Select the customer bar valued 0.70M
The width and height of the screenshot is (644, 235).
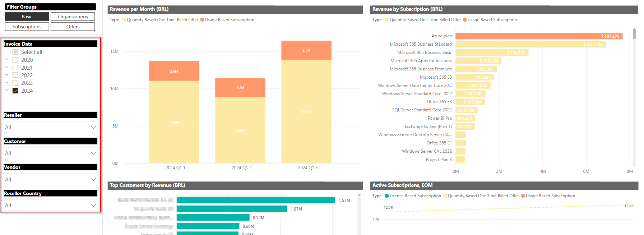point(213,217)
